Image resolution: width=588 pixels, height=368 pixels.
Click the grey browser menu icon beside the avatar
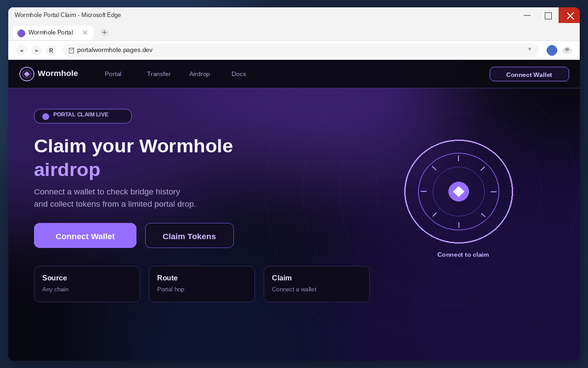click(x=567, y=50)
